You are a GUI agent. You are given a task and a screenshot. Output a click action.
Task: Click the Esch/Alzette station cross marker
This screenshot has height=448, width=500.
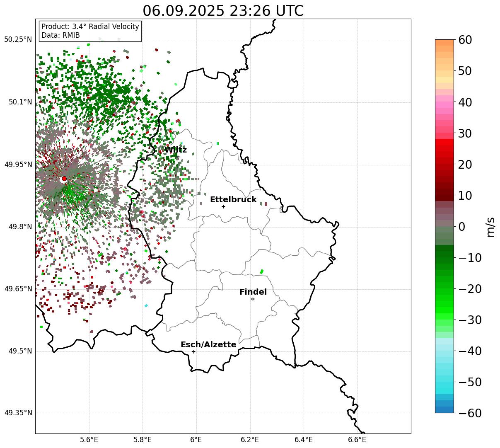tap(193, 351)
